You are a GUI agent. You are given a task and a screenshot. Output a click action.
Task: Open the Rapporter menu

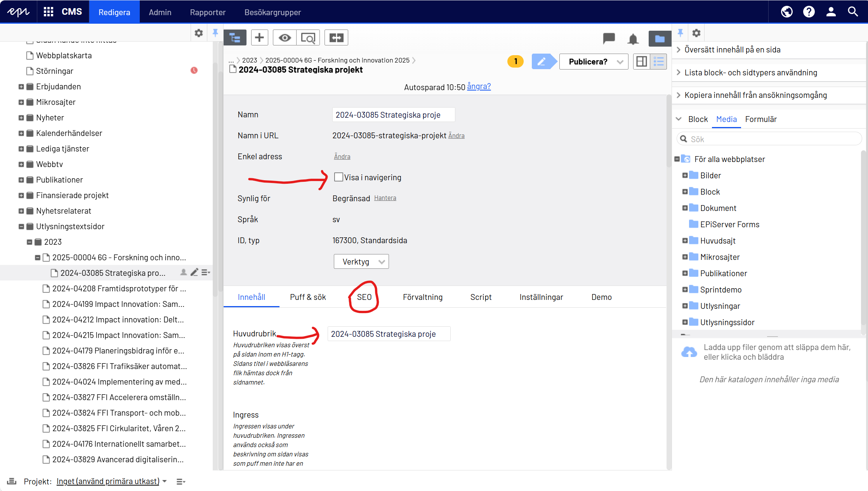208,12
